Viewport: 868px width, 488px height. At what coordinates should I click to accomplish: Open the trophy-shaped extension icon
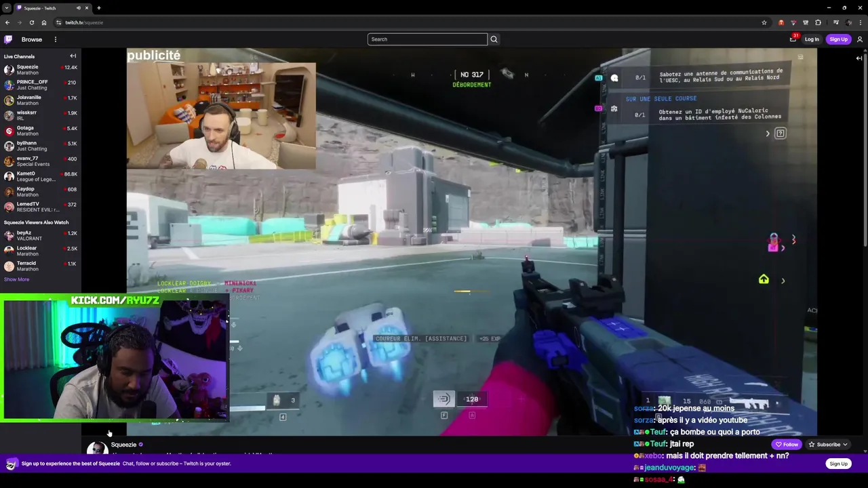pos(806,22)
